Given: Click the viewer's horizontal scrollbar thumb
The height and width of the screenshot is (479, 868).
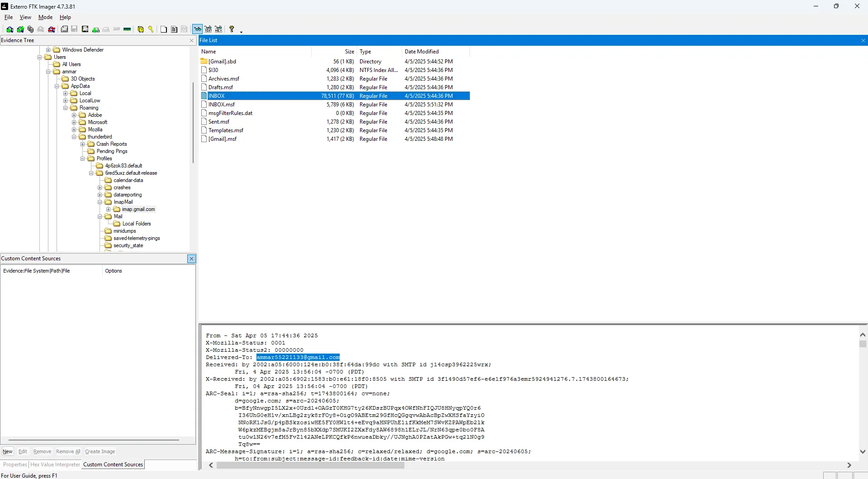Looking at the screenshot, I should (310, 465).
